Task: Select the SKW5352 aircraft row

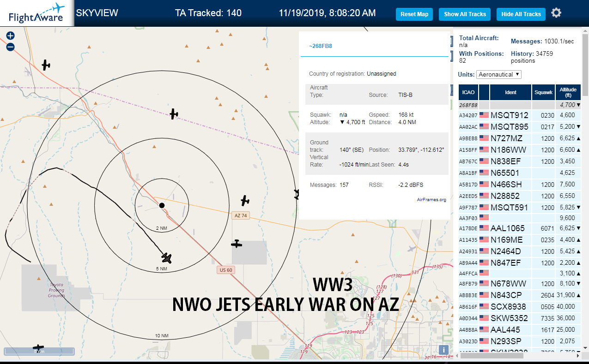Action: 520,318
